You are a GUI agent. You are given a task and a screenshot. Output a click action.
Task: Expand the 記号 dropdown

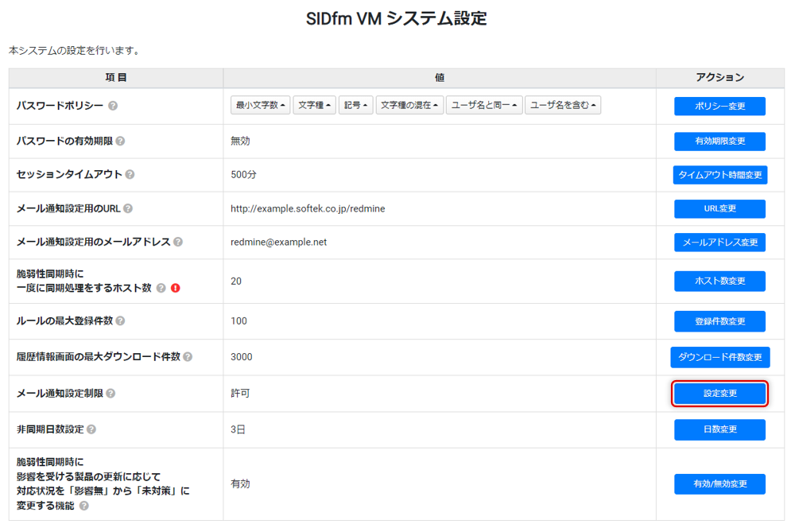click(x=355, y=105)
